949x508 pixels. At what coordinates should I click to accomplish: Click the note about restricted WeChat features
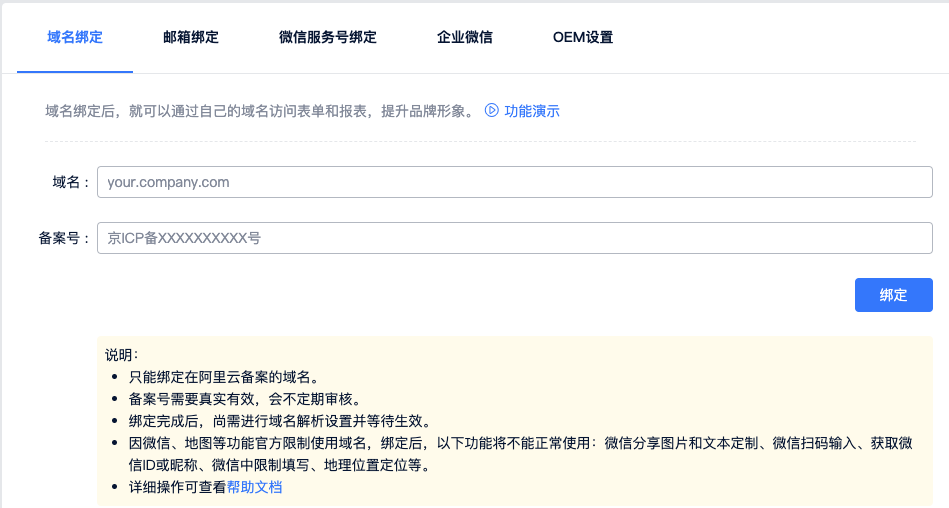520,443
